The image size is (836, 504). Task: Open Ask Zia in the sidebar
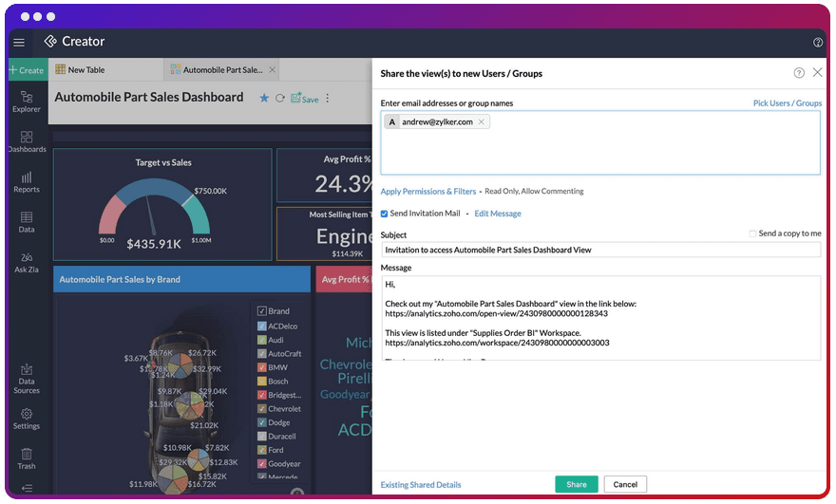click(x=27, y=263)
